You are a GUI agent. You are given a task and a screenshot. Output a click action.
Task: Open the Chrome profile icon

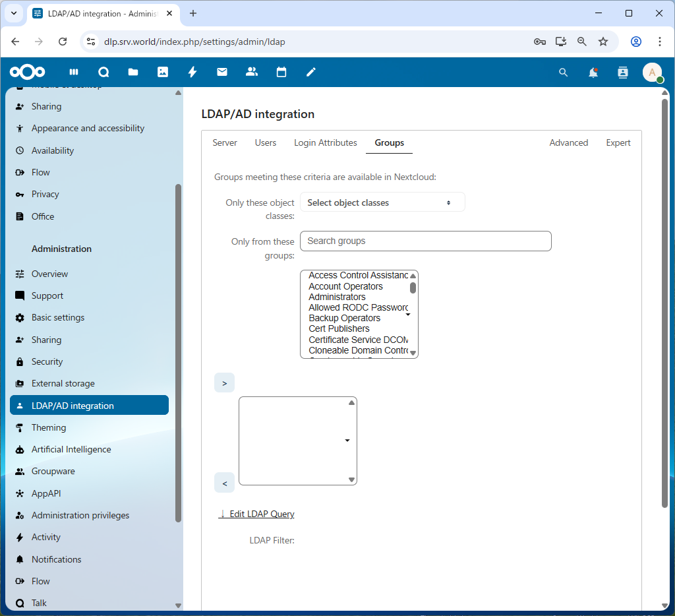(x=636, y=42)
